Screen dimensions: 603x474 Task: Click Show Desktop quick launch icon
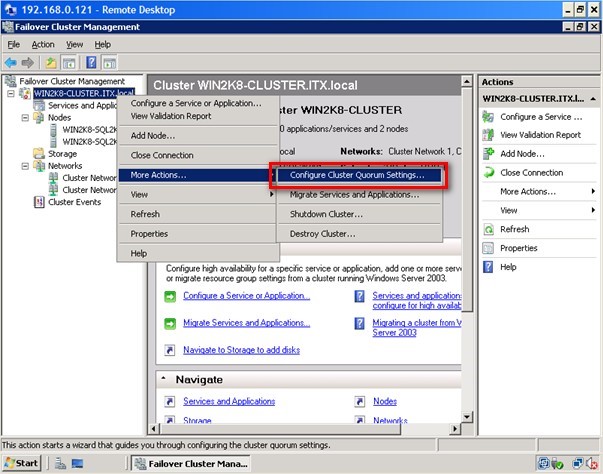[x=77, y=464]
